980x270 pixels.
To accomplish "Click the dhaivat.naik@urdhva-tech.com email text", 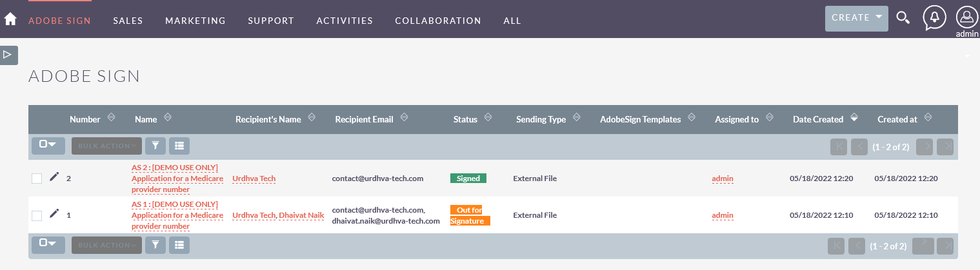I will tap(386, 221).
